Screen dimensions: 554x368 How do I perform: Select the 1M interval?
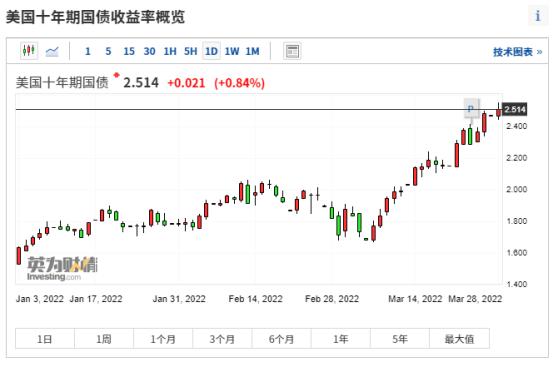[252, 52]
